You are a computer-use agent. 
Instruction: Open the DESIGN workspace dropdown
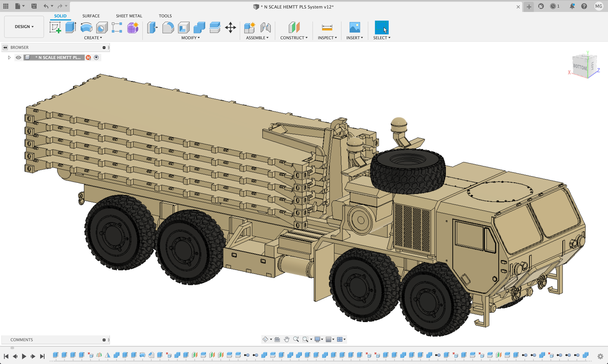coord(24,26)
